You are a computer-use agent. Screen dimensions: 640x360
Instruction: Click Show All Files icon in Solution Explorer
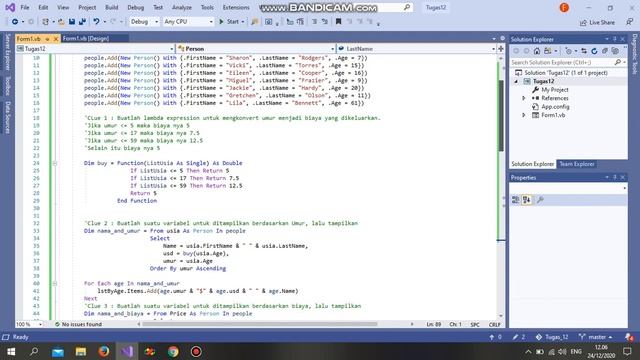tap(615, 51)
